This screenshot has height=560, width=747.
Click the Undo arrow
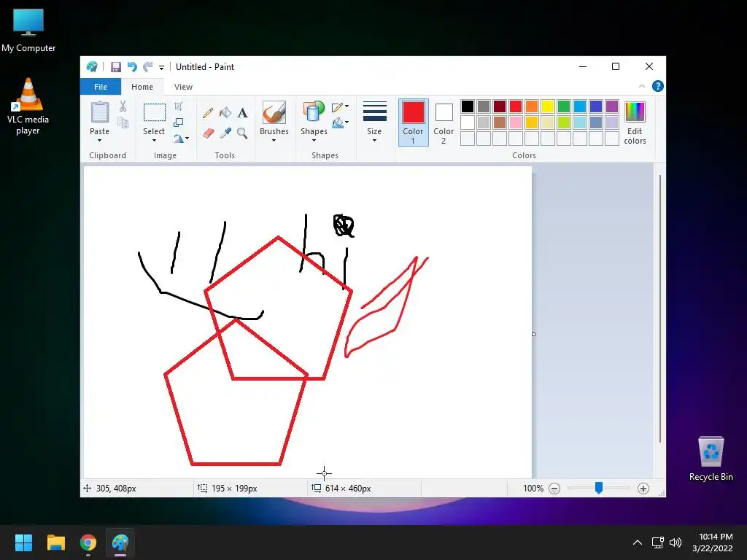point(132,67)
